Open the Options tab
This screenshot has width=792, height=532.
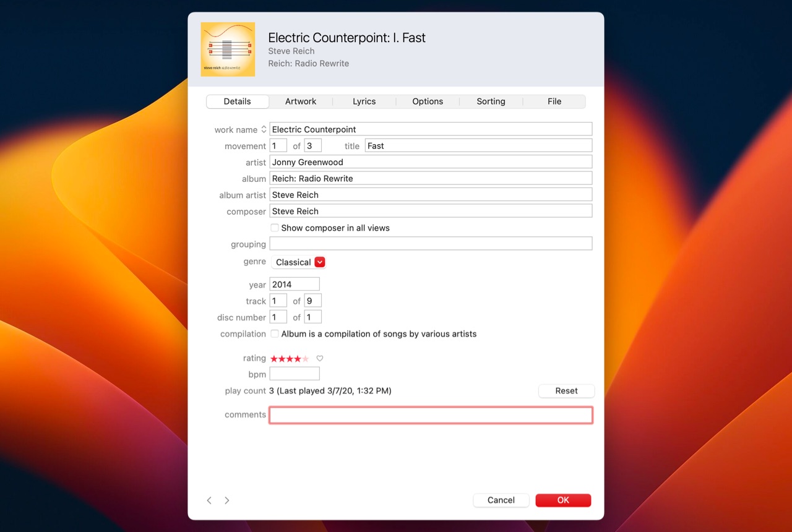click(428, 101)
